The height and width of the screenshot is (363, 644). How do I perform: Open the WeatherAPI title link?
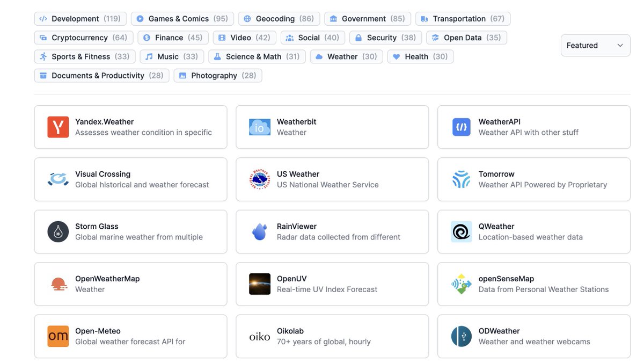pyautogui.click(x=500, y=122)
